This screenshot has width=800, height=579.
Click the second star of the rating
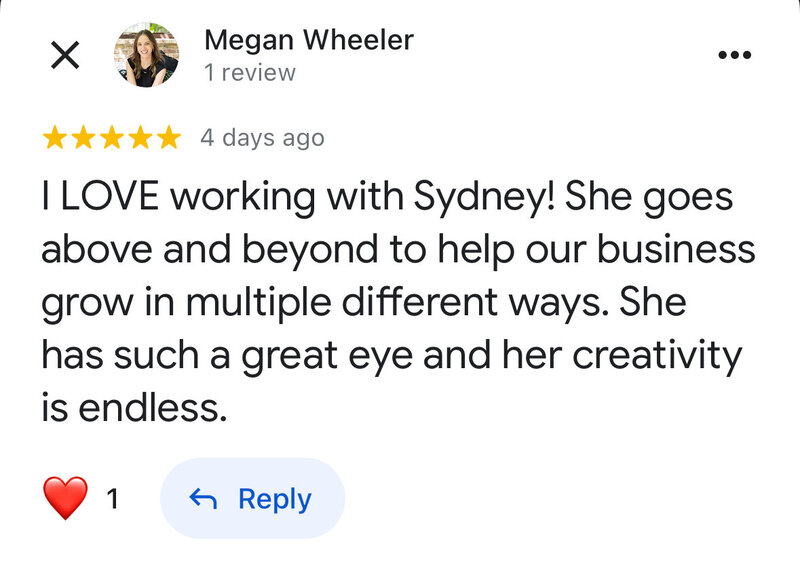click(84, 138)
